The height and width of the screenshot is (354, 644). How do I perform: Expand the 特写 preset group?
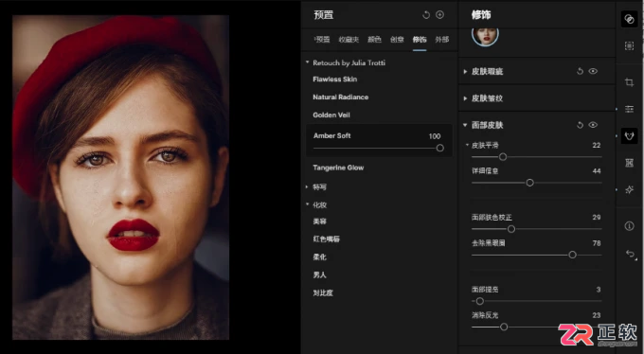pyautogui.click(x=307, y=186)
